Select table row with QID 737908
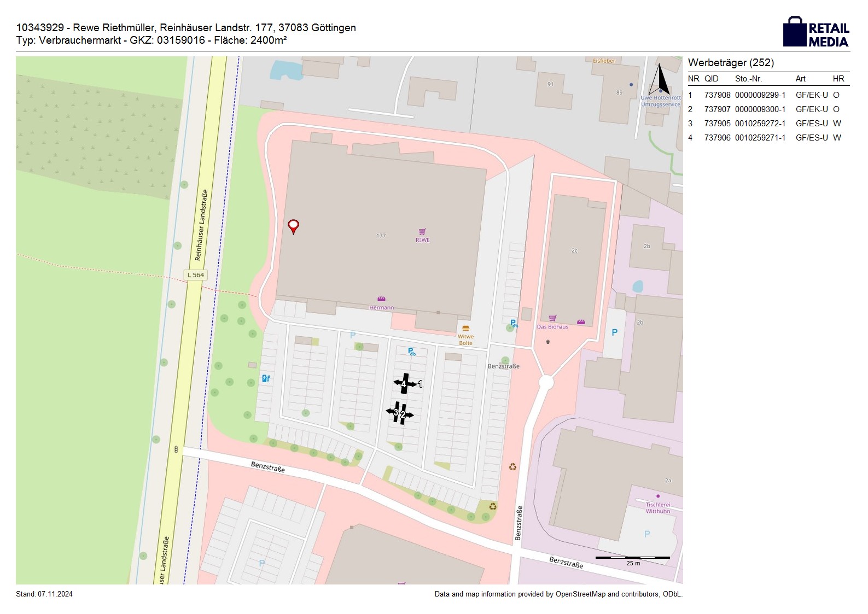 pos(768,95)
